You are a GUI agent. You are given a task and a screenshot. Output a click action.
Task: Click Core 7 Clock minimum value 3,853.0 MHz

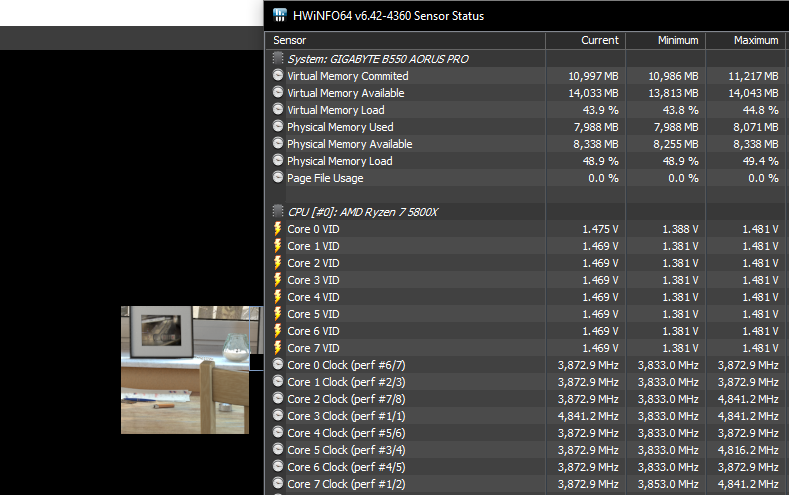coord(668,484)
